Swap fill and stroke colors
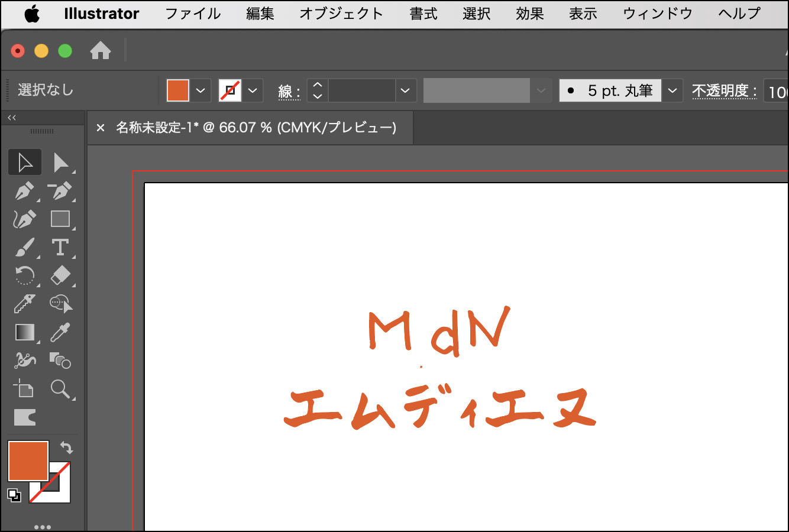 [66, 447]
